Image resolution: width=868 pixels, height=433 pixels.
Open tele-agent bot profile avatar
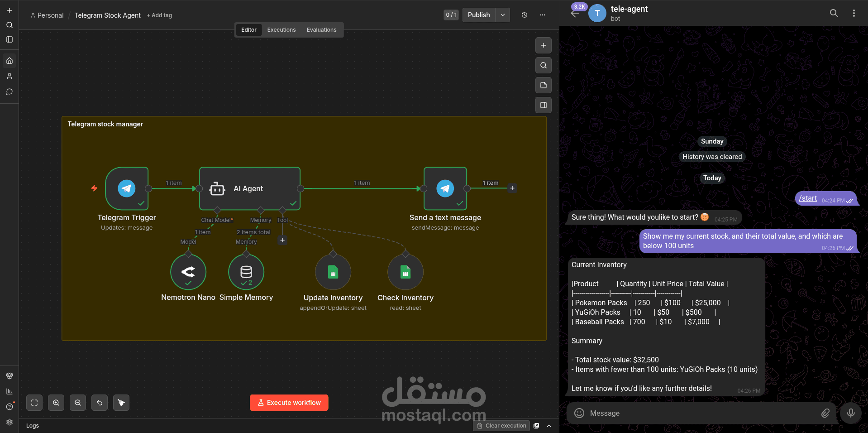pos(597,13)
